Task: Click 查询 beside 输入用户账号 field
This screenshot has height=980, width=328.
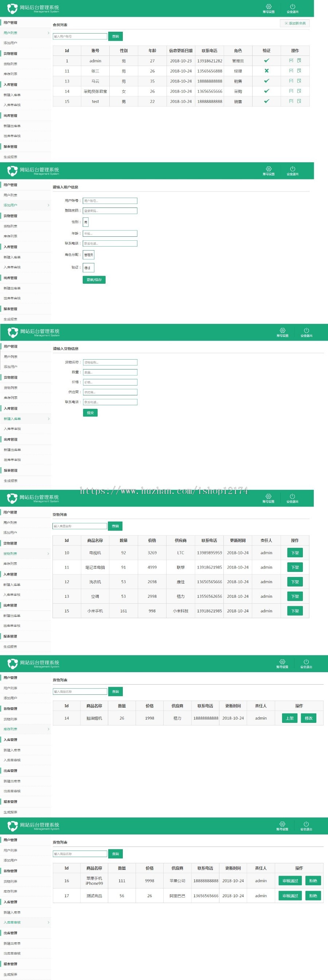Action: (116, 36)
